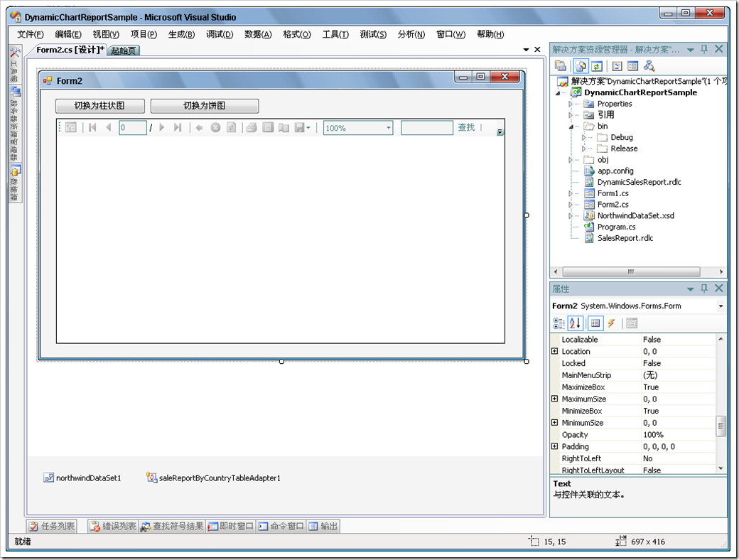This screenshot has width=739, height=560.
Task: Select Program.cs in Solution Explorer
Action: coord(617,227)
